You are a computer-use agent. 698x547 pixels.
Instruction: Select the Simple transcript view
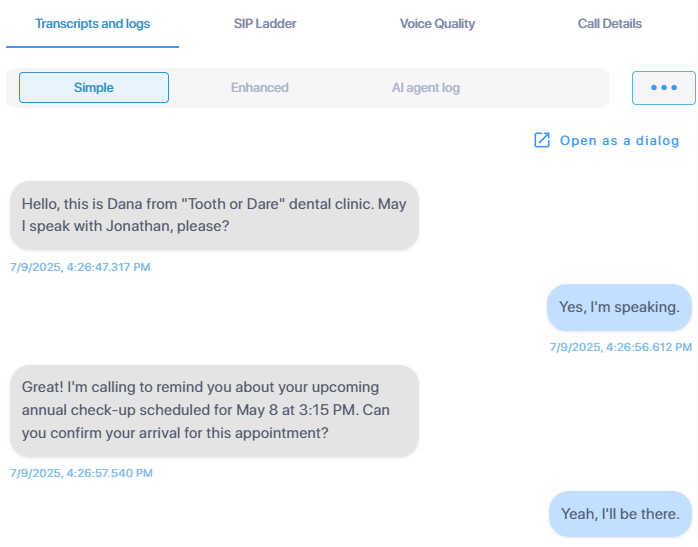tap(94, 88)
